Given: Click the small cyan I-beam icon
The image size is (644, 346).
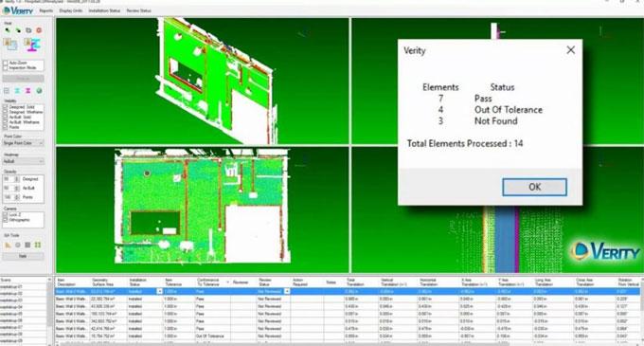Looking at the screenshot, I should 17,90.
